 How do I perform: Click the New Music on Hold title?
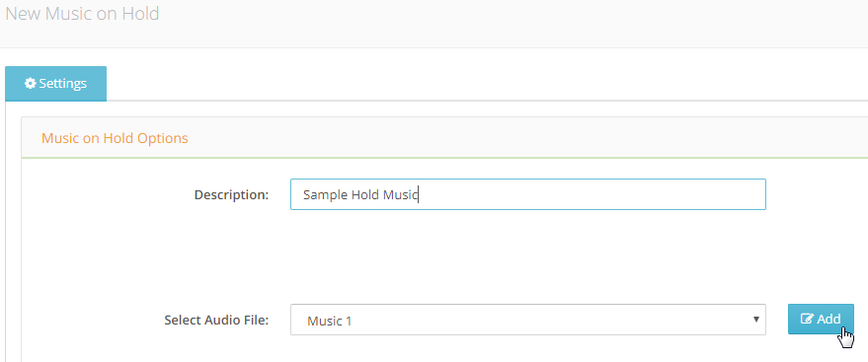pos(83,13)
